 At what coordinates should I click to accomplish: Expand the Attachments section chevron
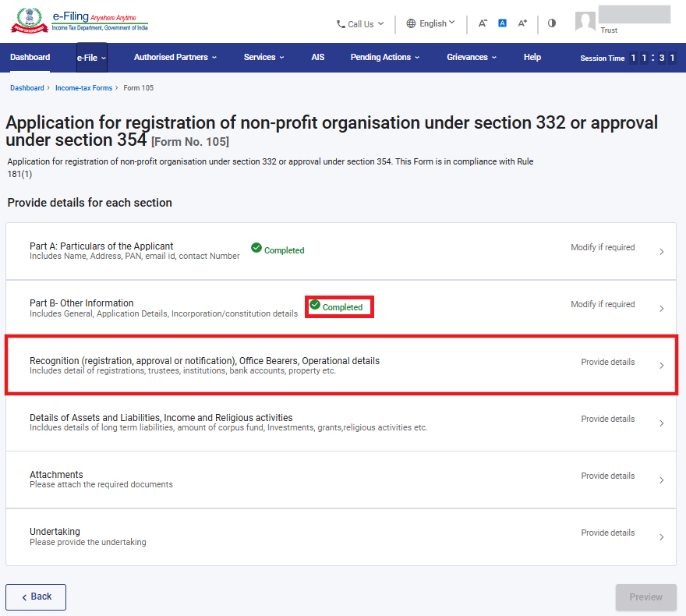[661, 480]
